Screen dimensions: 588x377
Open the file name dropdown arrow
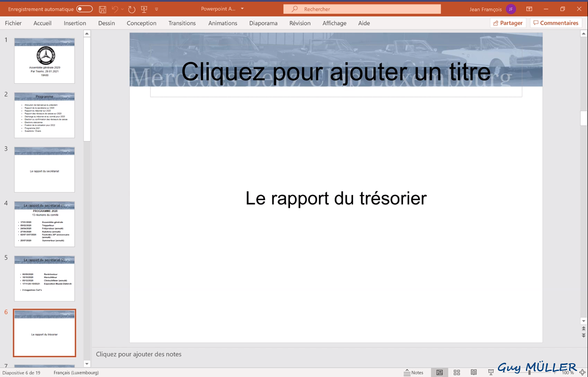click(242, 9)
